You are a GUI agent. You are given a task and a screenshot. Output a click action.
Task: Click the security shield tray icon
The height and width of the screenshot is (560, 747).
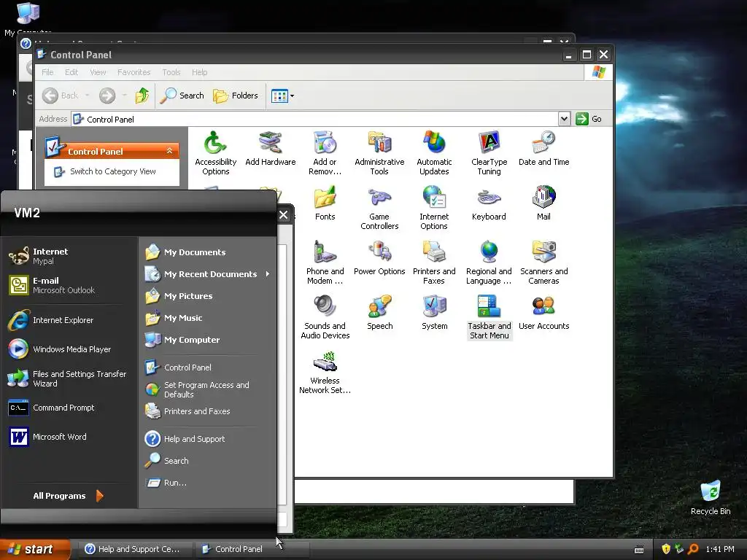[666, 549]
